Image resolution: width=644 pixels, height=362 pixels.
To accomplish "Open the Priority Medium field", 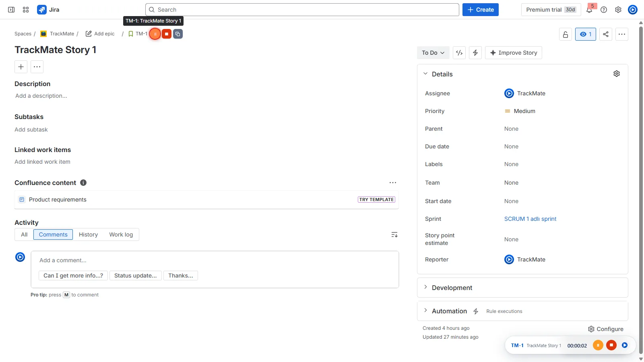I will pyautogui.click(x=520, y=111).
